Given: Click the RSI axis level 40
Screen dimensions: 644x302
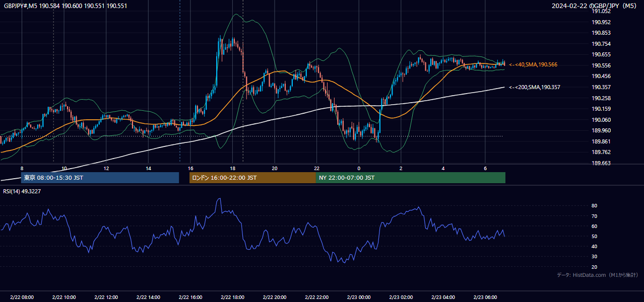Looking at the screenshot, I should (x=595, y=246).
